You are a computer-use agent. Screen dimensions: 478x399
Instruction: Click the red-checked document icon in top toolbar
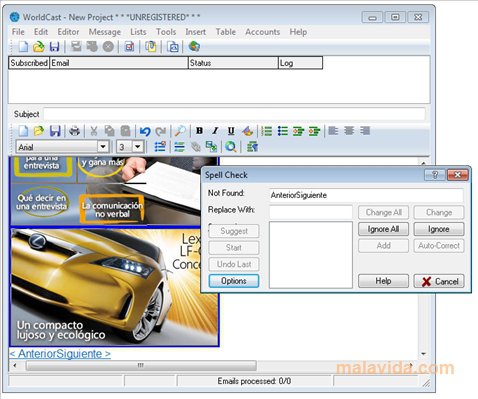(129, 46)
